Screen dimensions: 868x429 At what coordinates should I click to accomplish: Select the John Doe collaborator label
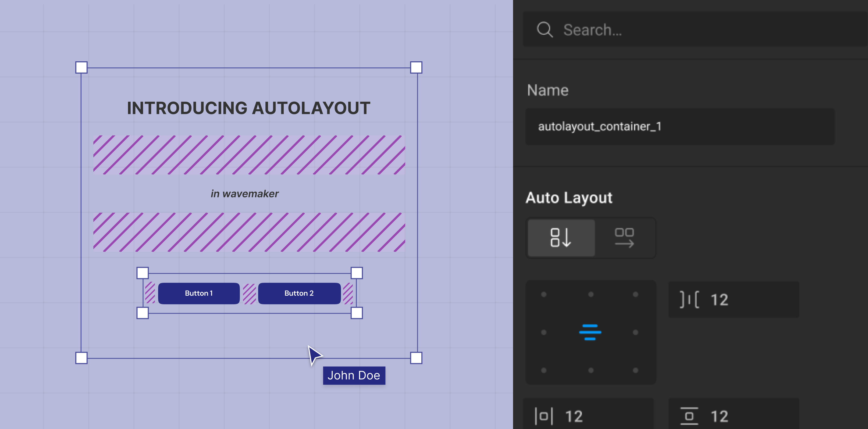pyautogui.click(x=354, y=376)
